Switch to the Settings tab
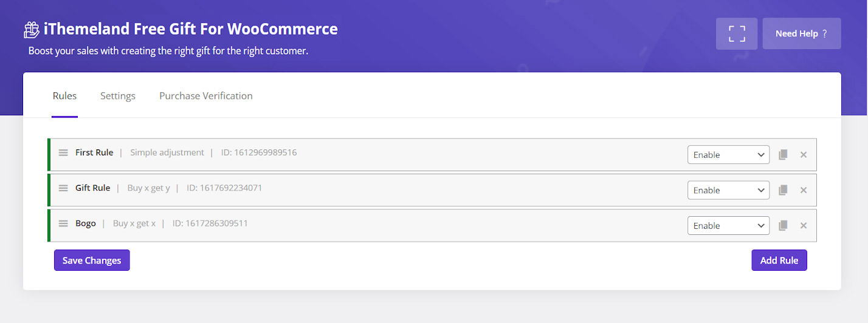This screenshot has width=868, height=323. (x=118, y=96)
